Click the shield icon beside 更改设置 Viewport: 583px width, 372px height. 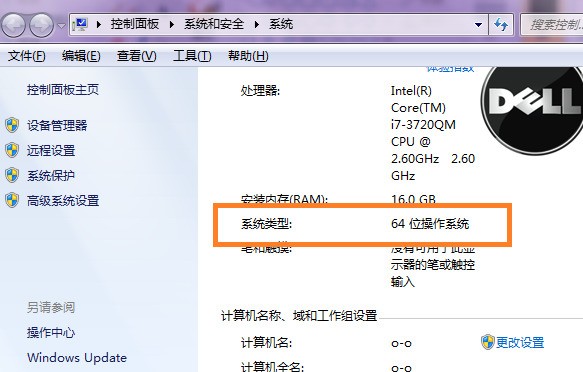(x=487, y=342)
